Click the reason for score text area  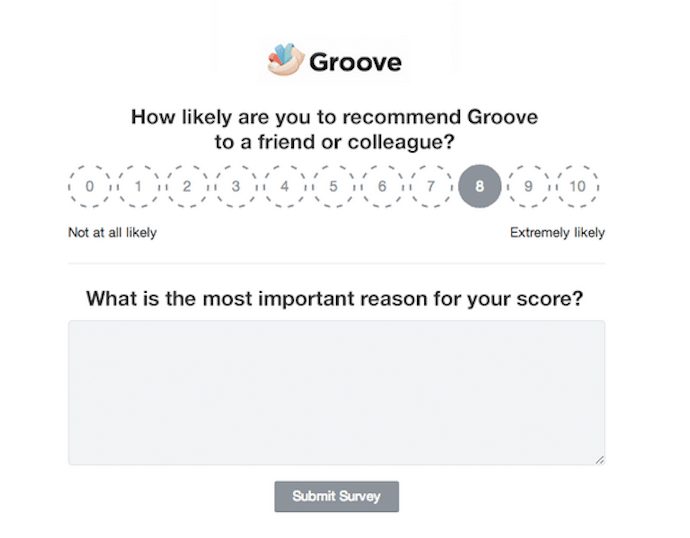[x=336, y=392]
